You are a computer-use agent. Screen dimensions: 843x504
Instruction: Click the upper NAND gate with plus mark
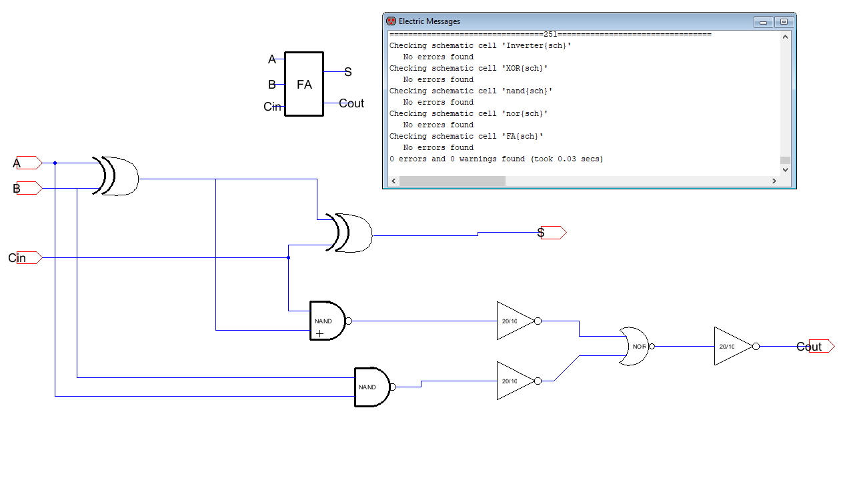327,321
